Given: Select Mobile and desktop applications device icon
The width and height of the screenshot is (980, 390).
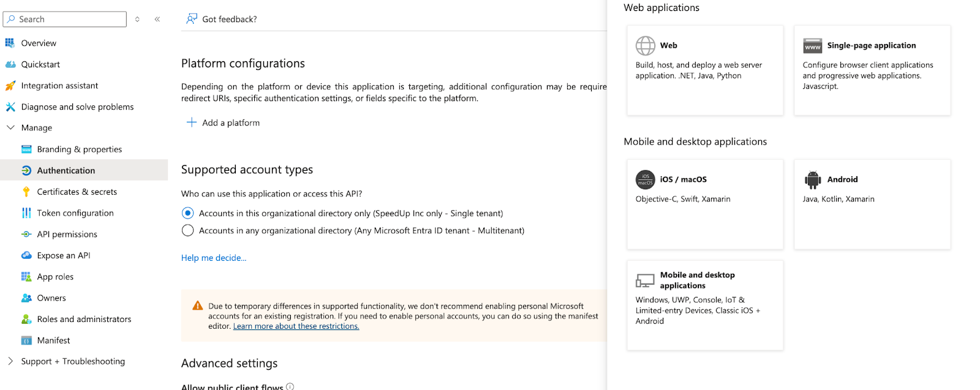Looking at the screenshot, I should 645,280.
